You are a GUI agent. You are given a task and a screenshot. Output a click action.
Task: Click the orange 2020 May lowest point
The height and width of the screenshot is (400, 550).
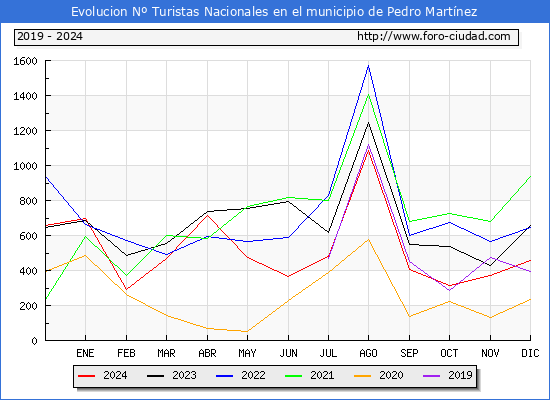247,331
